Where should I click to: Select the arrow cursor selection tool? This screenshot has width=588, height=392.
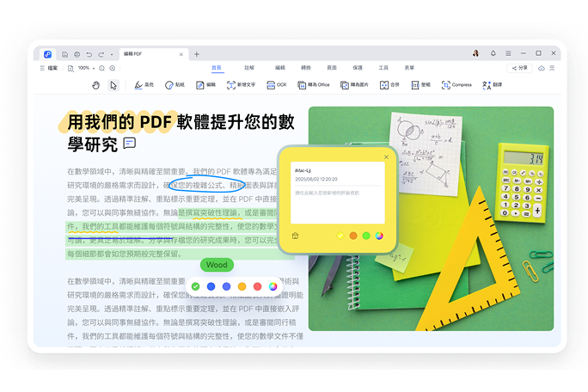point(113,85)
